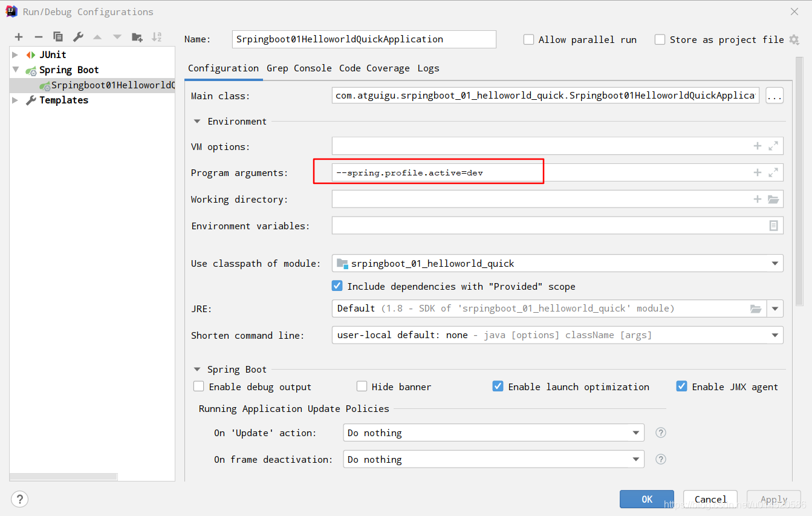Copy configuration icon in toolbar
812x516 pixels.
coord(58,37)
